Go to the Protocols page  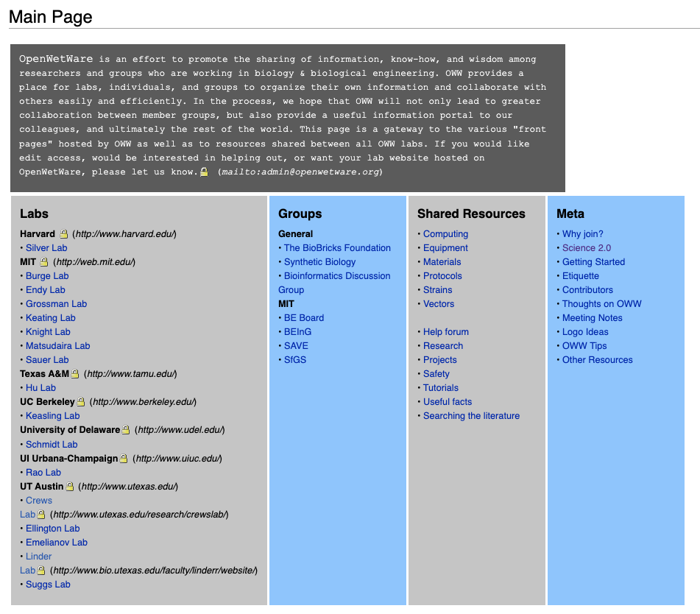point(442,276)
